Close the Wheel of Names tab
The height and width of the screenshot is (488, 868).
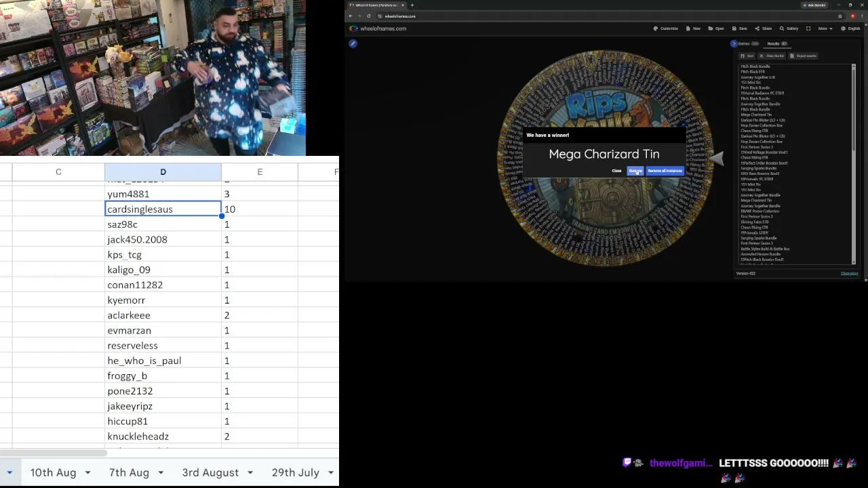pos(402,5)
